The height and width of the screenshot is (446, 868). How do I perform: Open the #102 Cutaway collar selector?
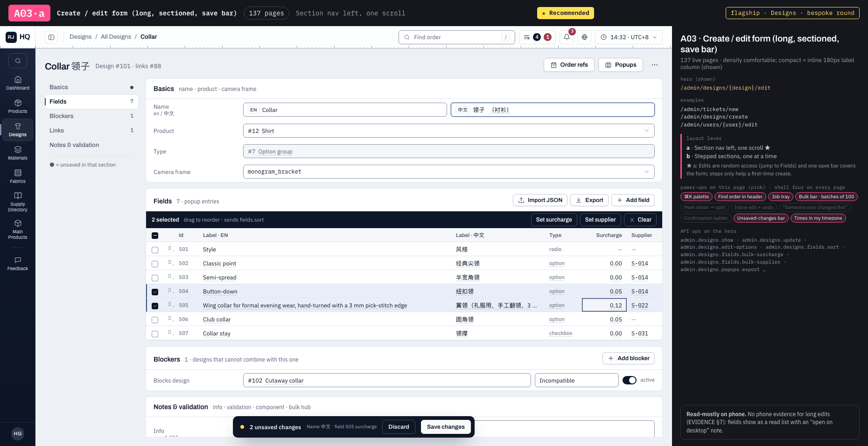[x=387, y=380]
